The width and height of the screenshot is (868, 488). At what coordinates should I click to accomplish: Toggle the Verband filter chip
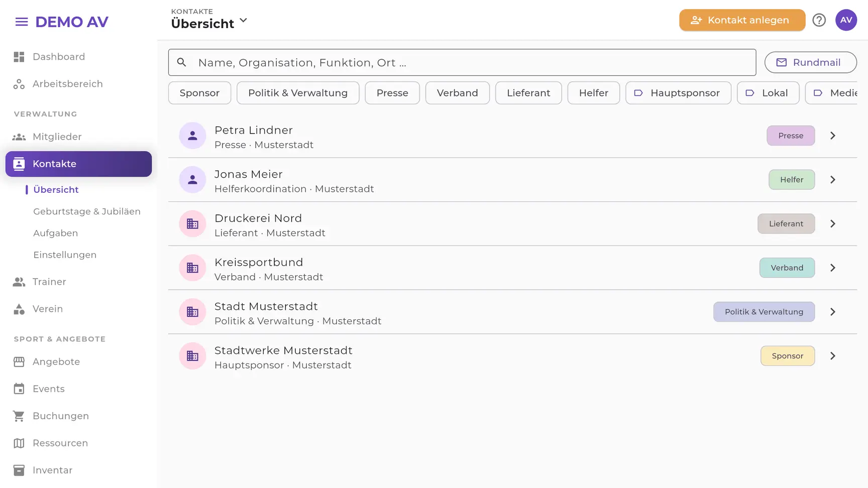tap(458, 93)
